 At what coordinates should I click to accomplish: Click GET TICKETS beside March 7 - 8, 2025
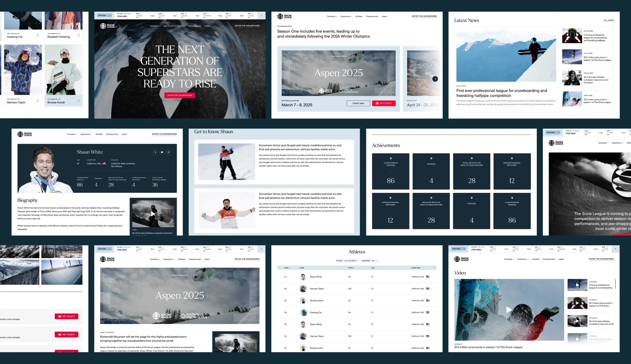384,103
